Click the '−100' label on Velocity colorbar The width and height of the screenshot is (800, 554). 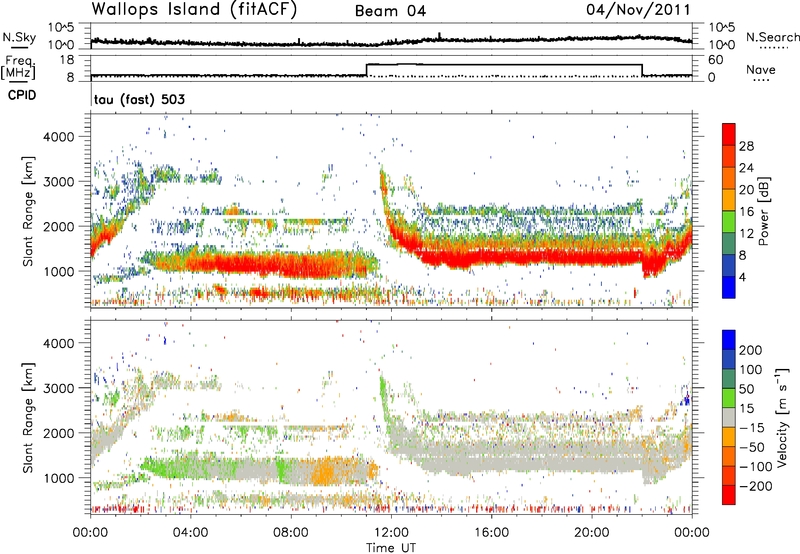755,467
